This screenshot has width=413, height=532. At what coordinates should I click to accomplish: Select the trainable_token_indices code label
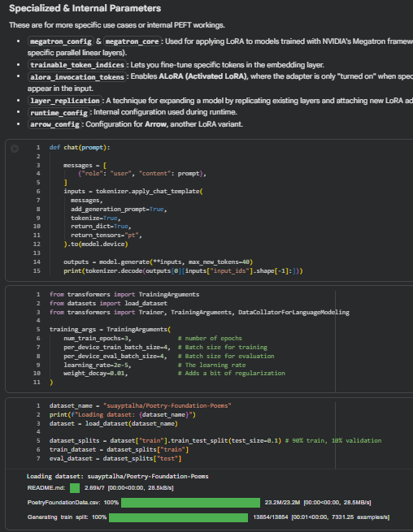coord(77,65)
